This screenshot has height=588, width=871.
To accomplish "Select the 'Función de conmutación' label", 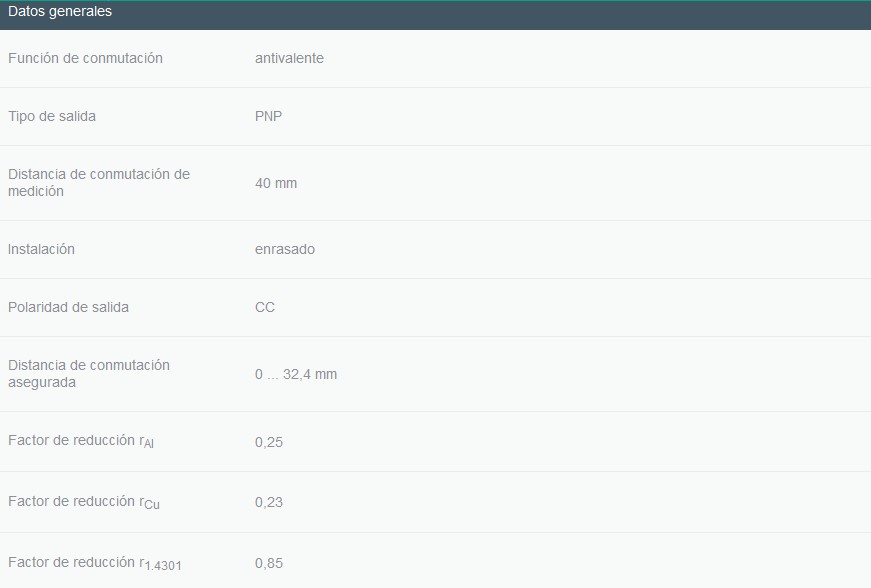I will point(86,58).
